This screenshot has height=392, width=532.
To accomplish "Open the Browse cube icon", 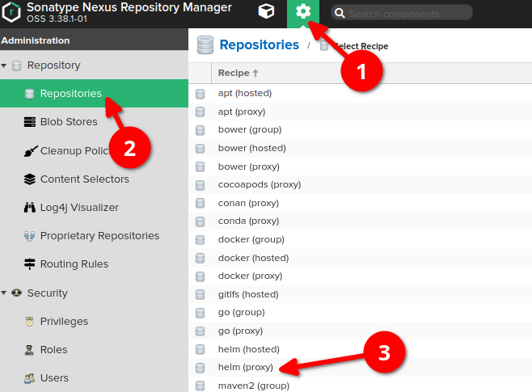I will click(x=266, y=12).
